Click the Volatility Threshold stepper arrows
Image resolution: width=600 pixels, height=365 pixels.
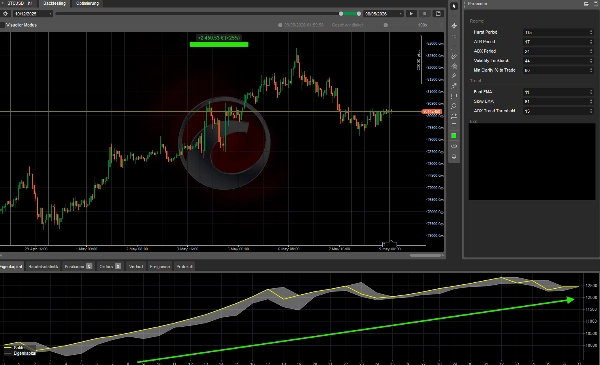[x=591, y=61]
